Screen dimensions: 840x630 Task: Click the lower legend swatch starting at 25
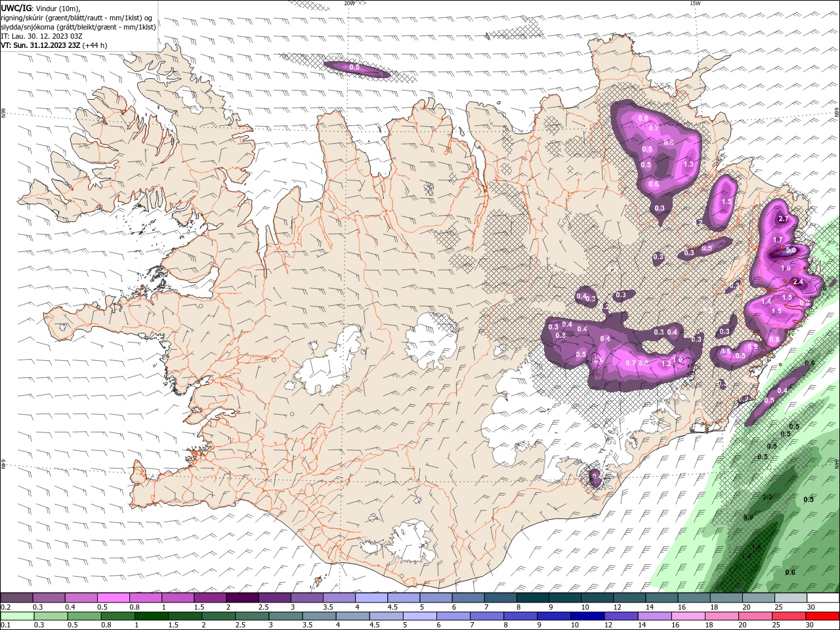tap(789, 616)
